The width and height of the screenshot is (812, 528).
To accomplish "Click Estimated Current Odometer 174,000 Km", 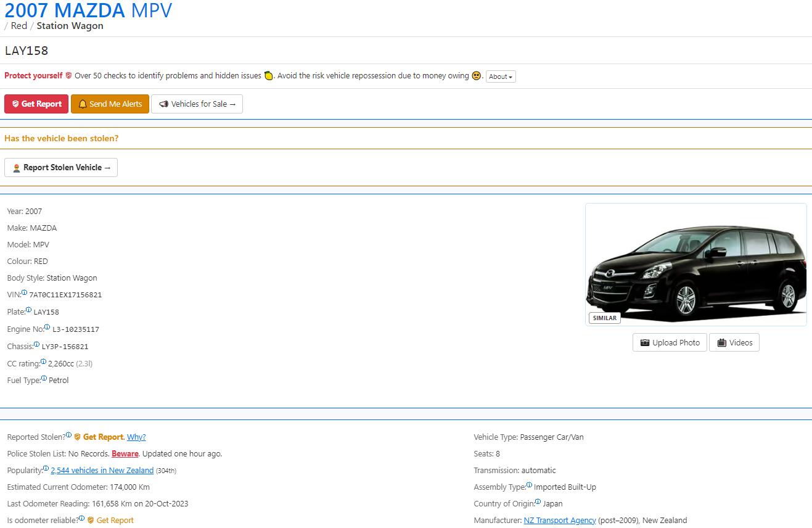I will point(78,487).
